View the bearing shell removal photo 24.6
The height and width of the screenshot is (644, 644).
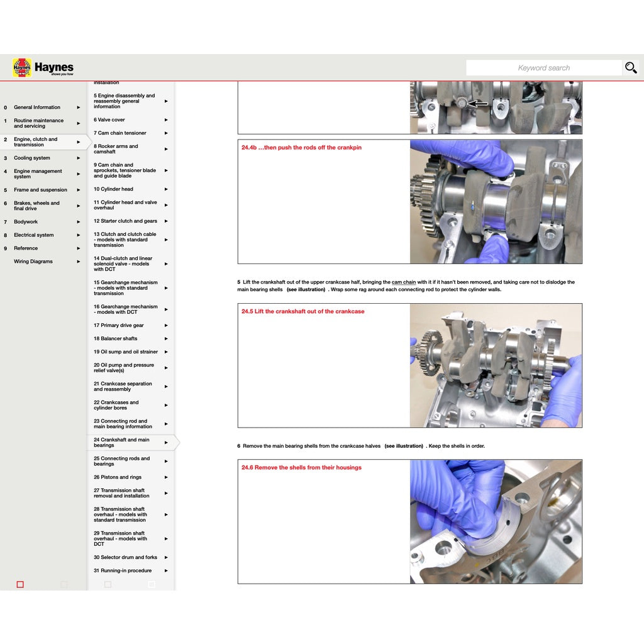click(x=496, y=522)
